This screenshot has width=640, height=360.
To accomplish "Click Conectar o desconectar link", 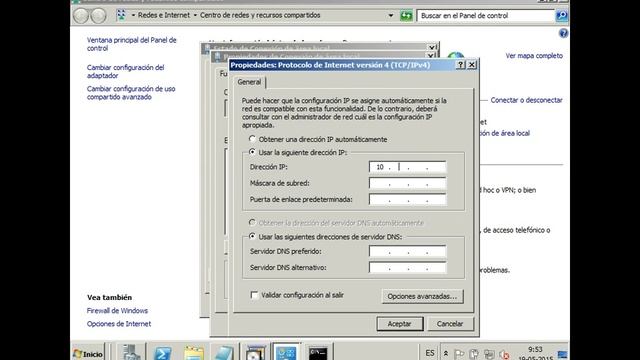I will (527, 100).
